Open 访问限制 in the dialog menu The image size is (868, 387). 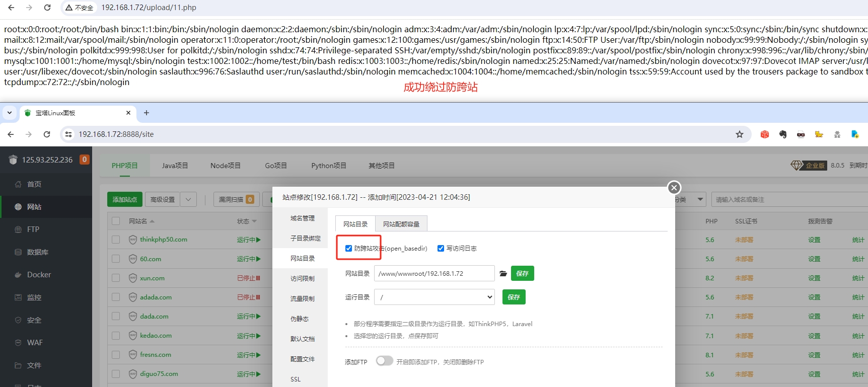coord(302,278)
